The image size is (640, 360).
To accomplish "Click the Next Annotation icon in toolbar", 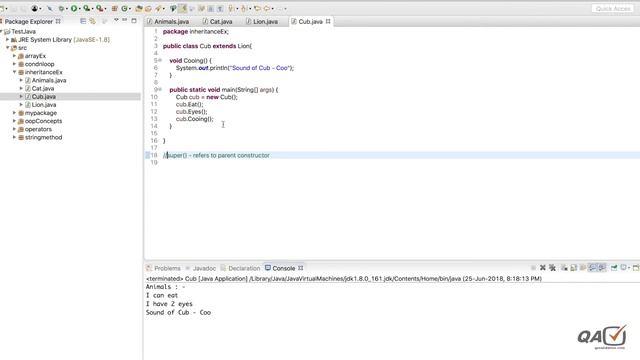I will [231, 8].
